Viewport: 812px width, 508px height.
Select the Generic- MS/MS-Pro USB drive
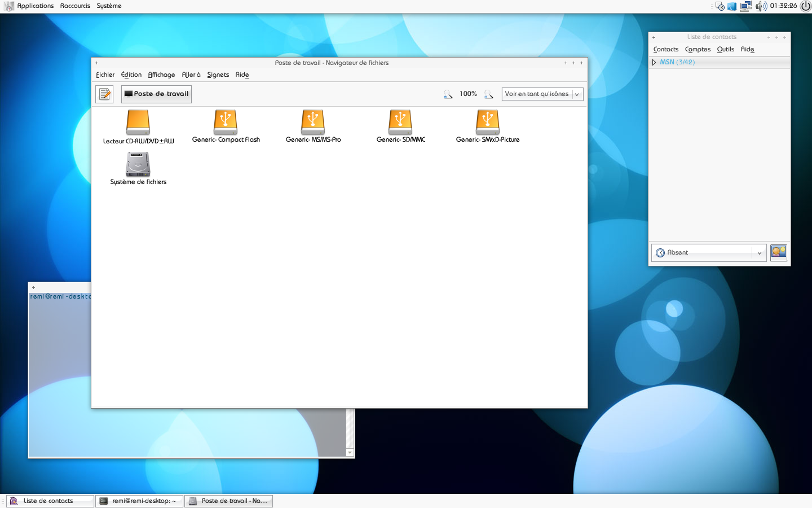tap(313, 122)
